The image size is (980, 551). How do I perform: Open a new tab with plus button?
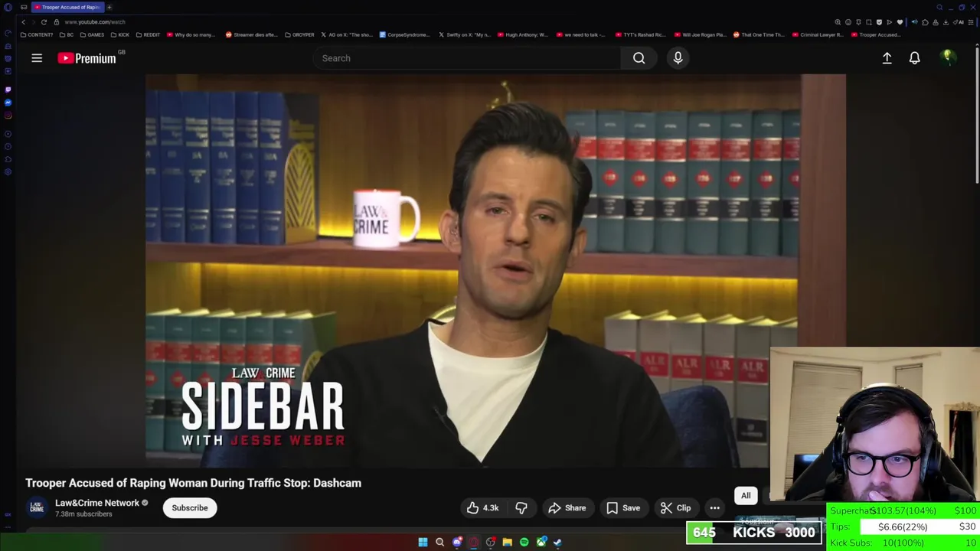(109, 7)
